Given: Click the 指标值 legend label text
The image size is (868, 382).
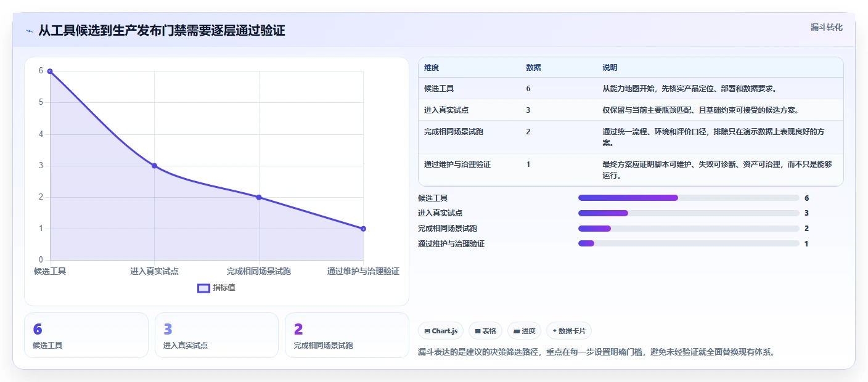Looking at the screenshot, I should click(x=224, y=288).
